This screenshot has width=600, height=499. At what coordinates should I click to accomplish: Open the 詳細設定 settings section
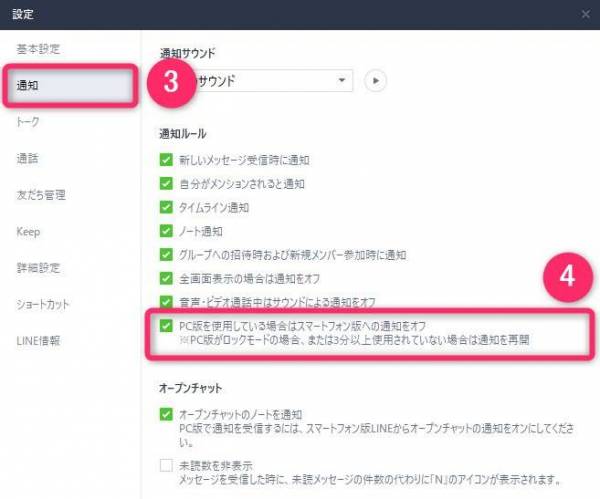click(x=38, y=268)
